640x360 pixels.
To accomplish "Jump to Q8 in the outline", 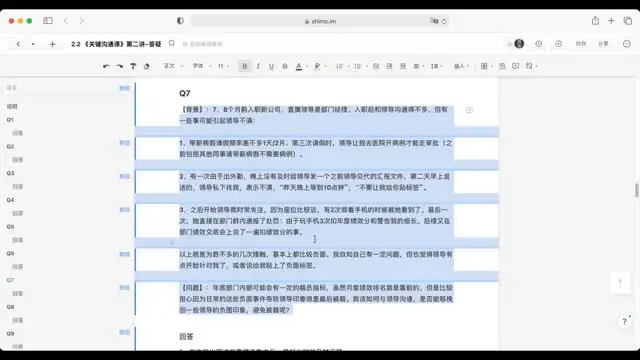I will (x=10, y=307).
